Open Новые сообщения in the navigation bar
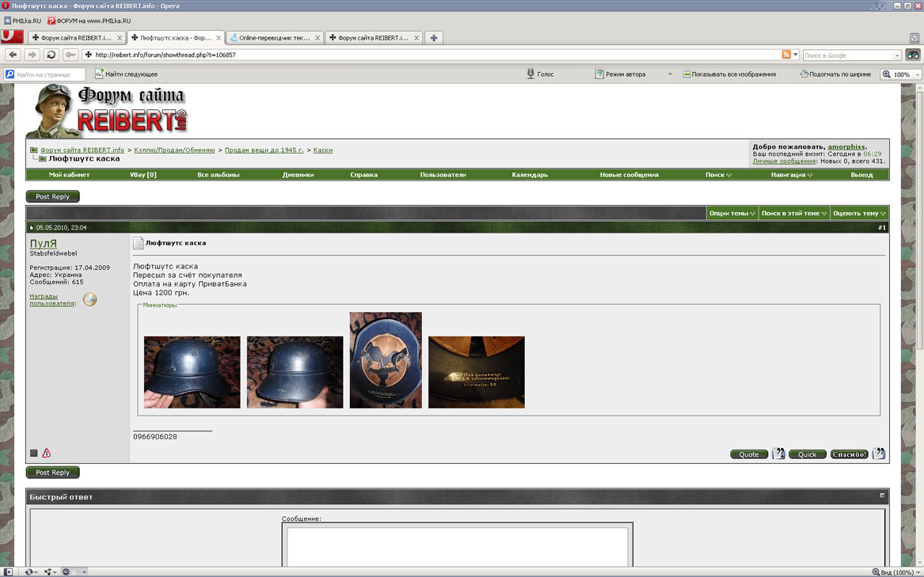924x577 pixels. pyautogui.click(x=629, y=175)
